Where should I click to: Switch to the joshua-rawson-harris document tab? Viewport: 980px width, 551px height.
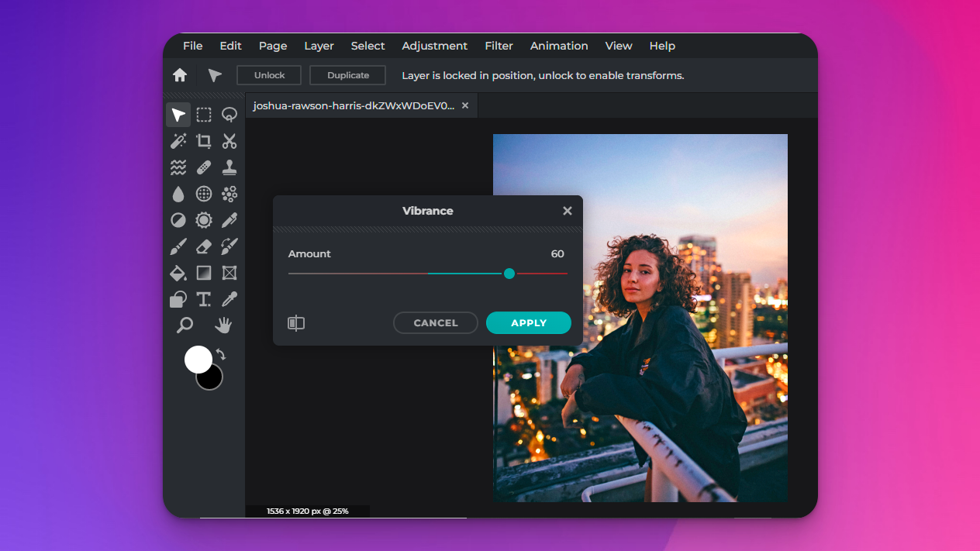point(354,105)
